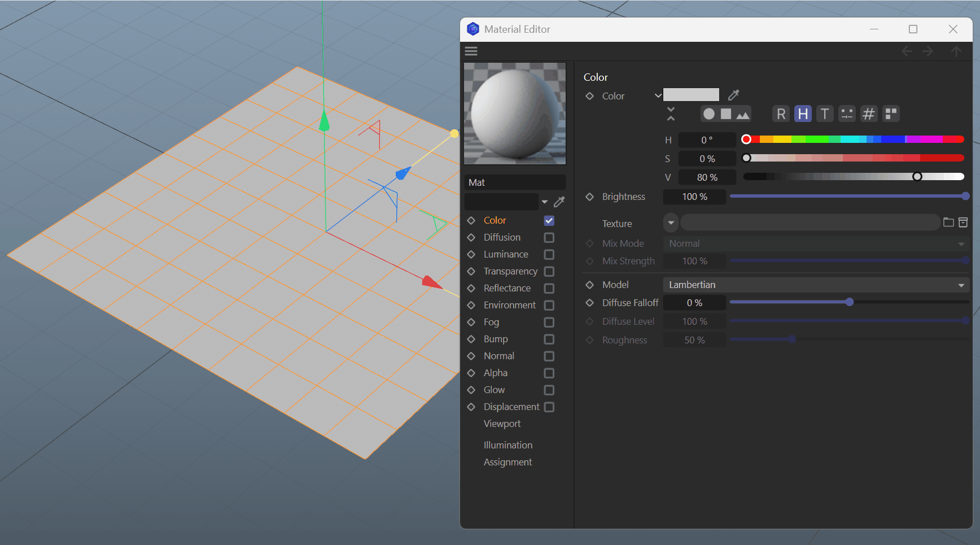Click the color eyedropper next to Color swatch
The width and height of the screenshot is (980, 545).
733,95
